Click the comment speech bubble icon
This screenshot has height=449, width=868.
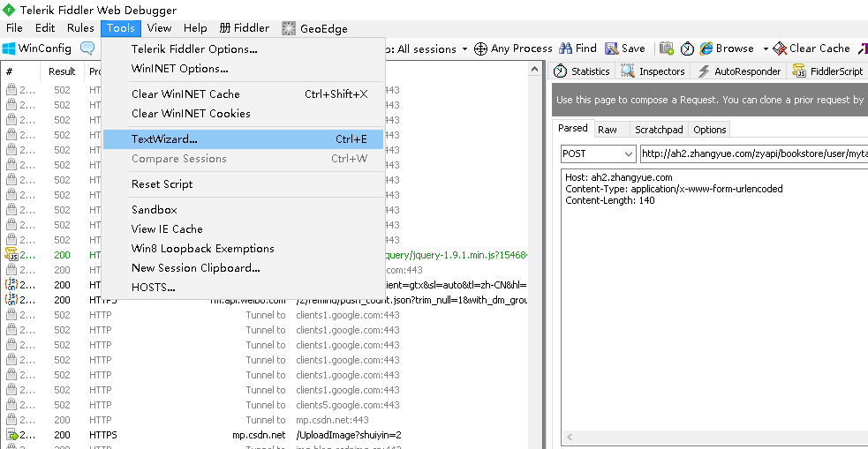pos(87,49)
